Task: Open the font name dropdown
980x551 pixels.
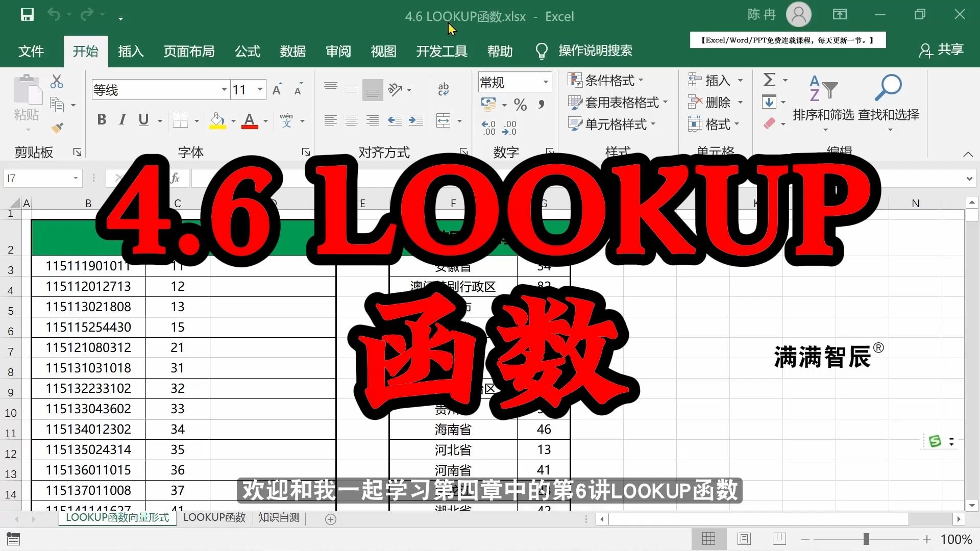Action: click(225, 89)
